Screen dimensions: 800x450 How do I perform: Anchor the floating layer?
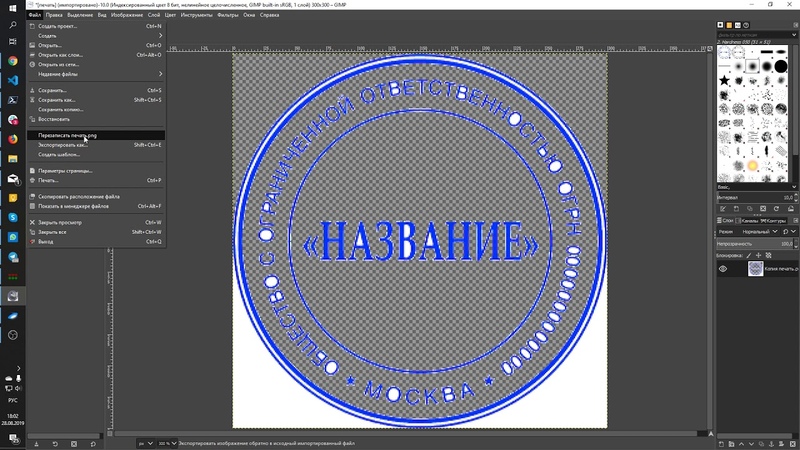pyautogui.click(x=771, y=444)
